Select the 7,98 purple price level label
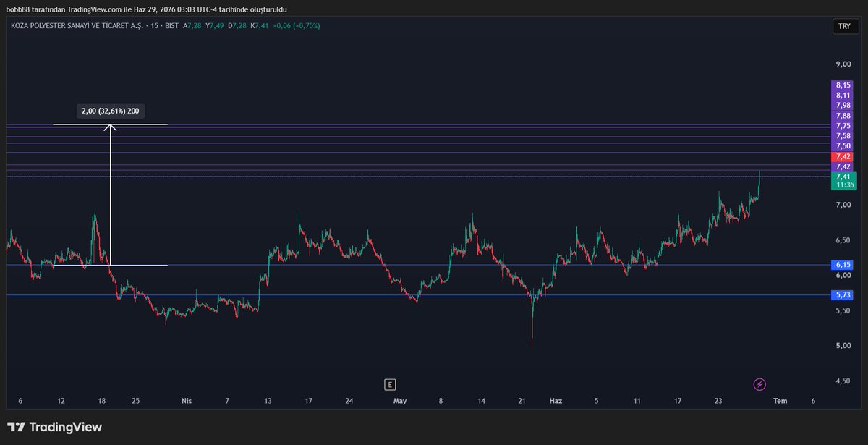 (843, 106)
